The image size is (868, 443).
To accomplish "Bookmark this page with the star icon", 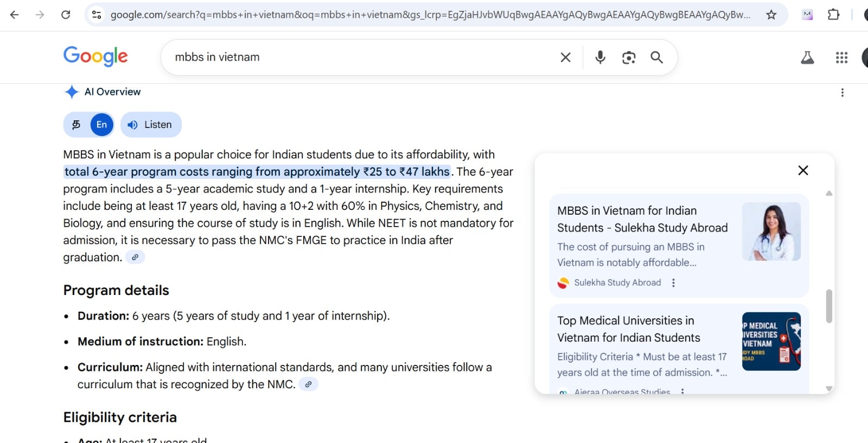I will 771,15.
